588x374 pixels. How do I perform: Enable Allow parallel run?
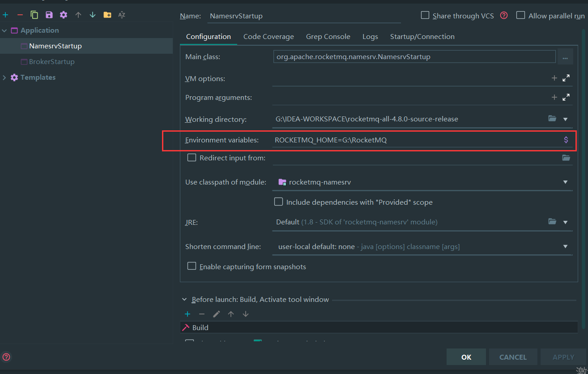[520, 15]
